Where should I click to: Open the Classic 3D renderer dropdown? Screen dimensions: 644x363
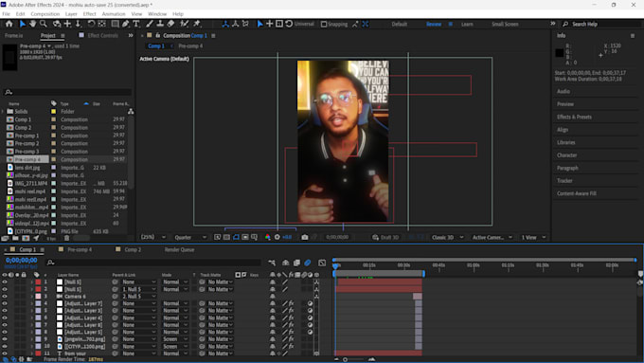(x=447, y=237)
